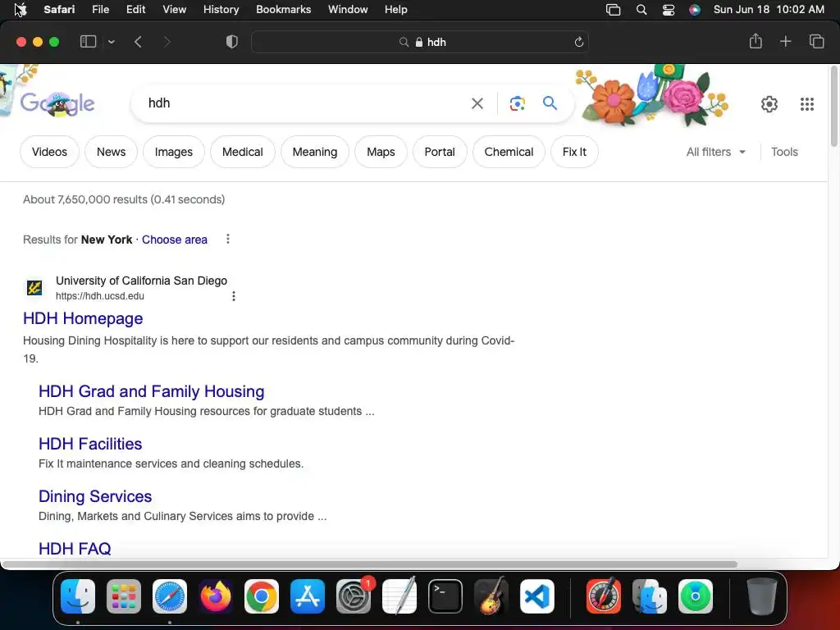Search by image with Google Lens icon
Viewport: 840px width, 630px height.
pos(517,103)
